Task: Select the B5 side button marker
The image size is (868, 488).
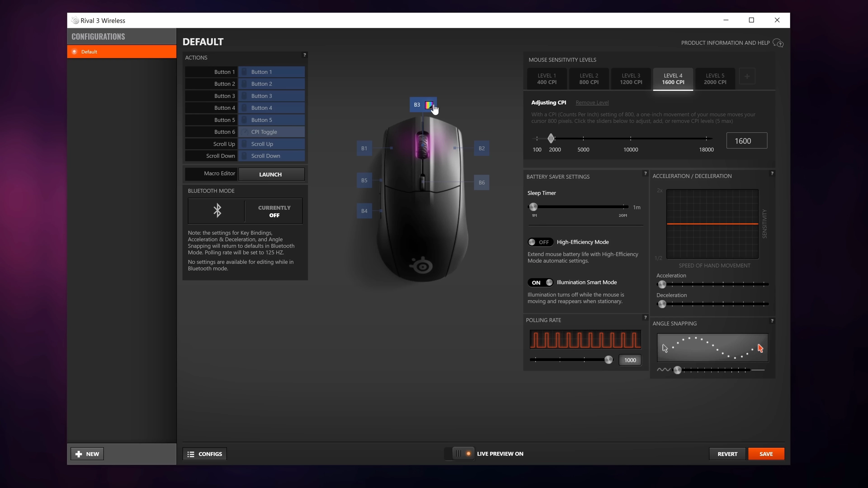Action: click(364, 180)
